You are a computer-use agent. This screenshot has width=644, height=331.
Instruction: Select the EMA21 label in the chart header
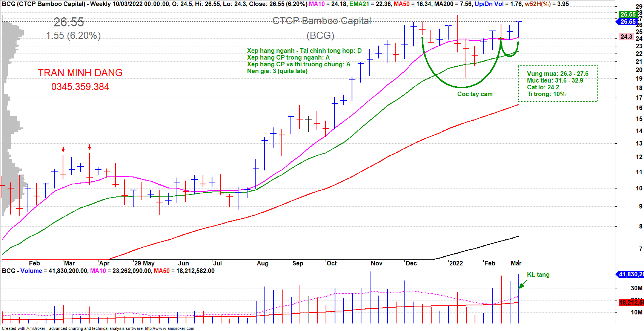click(x=359, y=4)
